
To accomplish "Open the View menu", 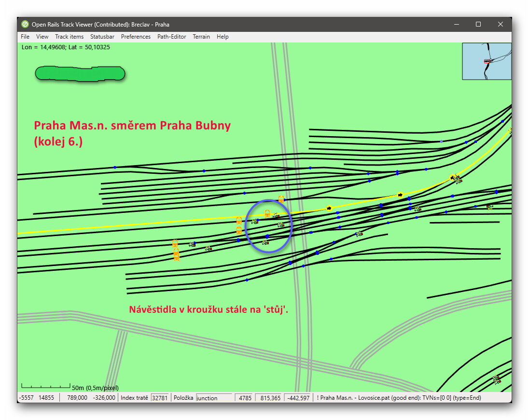I will point(42,37).
